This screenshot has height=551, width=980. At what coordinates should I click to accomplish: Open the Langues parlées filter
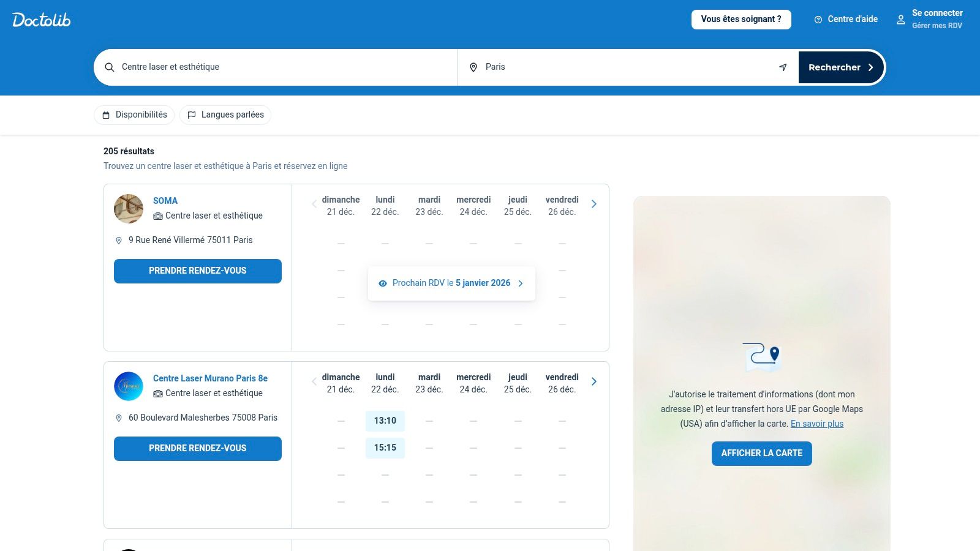coord(225,115)
